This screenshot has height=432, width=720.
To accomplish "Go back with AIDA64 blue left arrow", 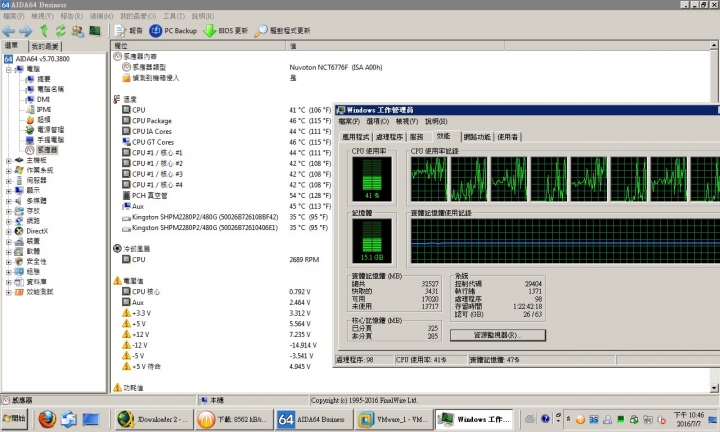I will coord(8,31).
